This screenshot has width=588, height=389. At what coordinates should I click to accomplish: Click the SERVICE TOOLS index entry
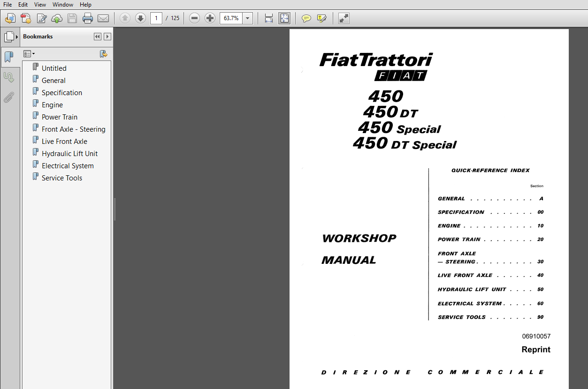(490, 317)
